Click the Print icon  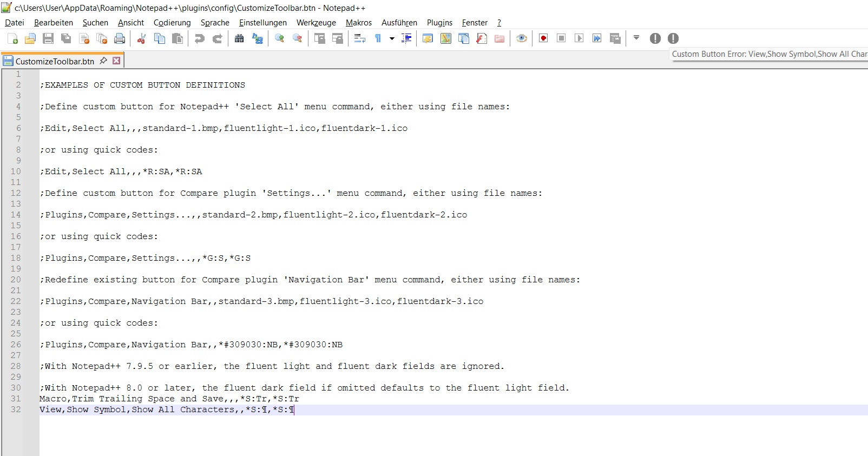[x=120, y=38]
